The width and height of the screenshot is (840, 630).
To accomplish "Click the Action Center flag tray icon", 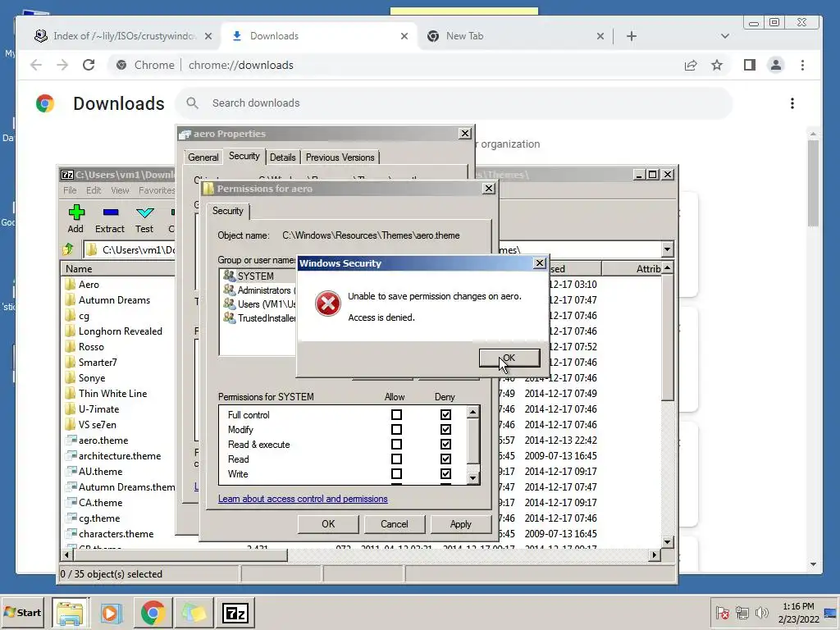I will (x=722, y=612).
